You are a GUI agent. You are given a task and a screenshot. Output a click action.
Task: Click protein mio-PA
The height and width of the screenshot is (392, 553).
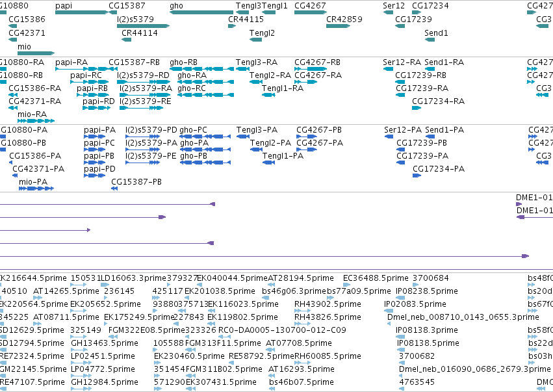tap(36, 189)
